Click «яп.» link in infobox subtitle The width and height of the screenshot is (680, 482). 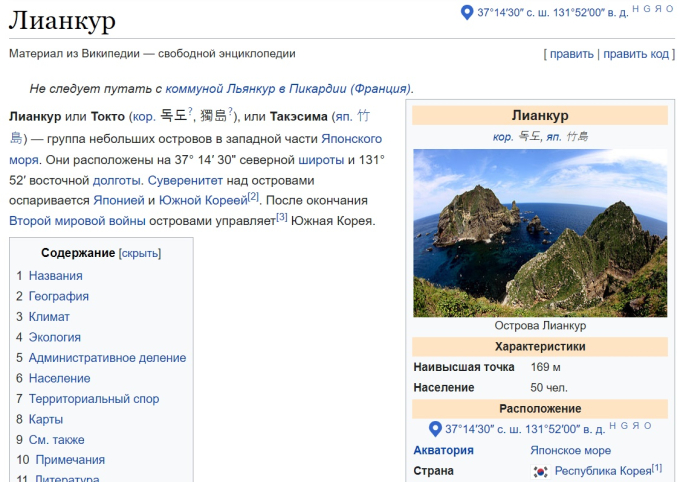(x=554, y=137)
